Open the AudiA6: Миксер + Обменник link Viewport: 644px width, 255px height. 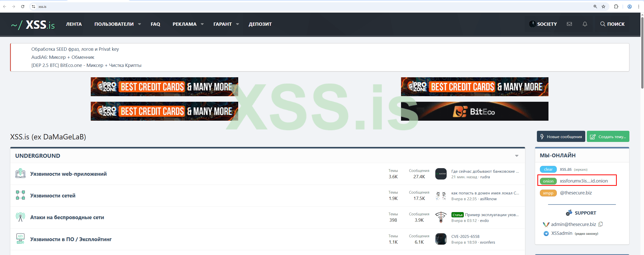(63, 57)
